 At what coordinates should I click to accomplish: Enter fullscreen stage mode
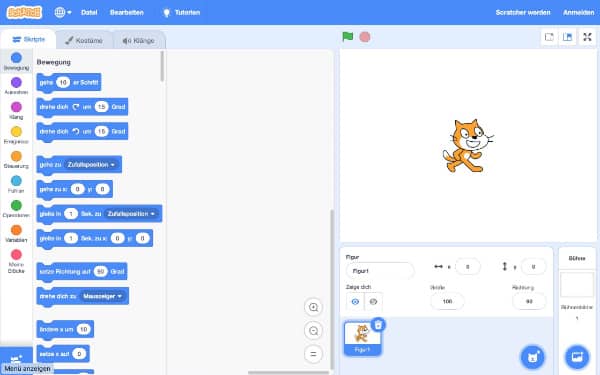pos(587,37)
